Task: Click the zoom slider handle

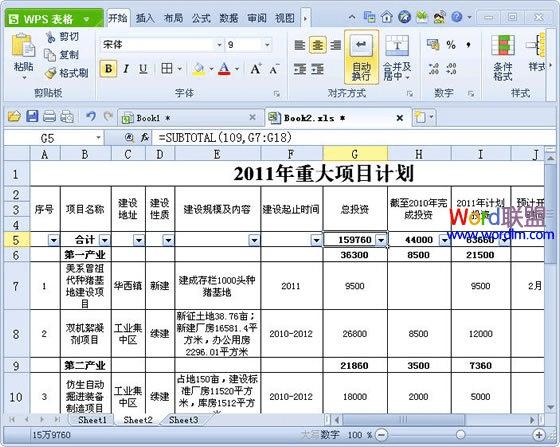Action: [460, 435]
